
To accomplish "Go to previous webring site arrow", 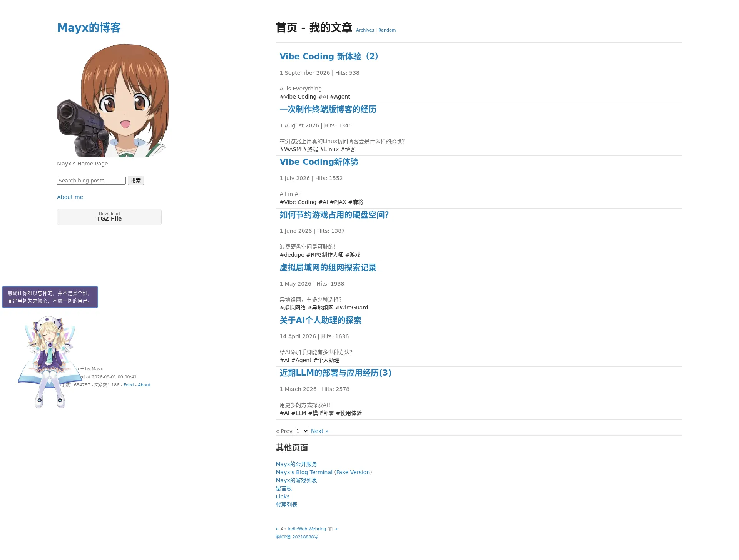I will [x=278, y=529].
